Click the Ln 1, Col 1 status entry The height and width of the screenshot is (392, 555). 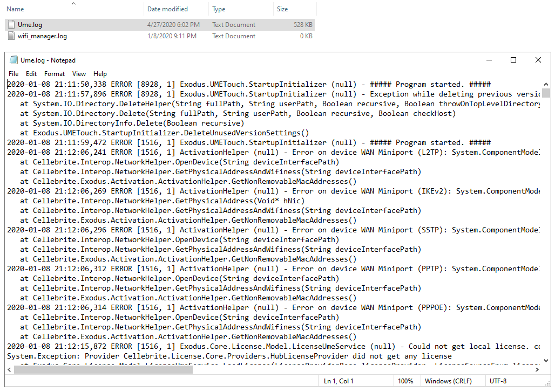point(339,381)
